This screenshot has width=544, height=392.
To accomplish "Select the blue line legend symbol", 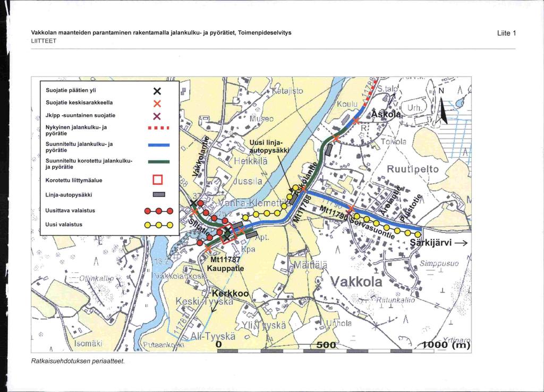I will pos(158,145).
